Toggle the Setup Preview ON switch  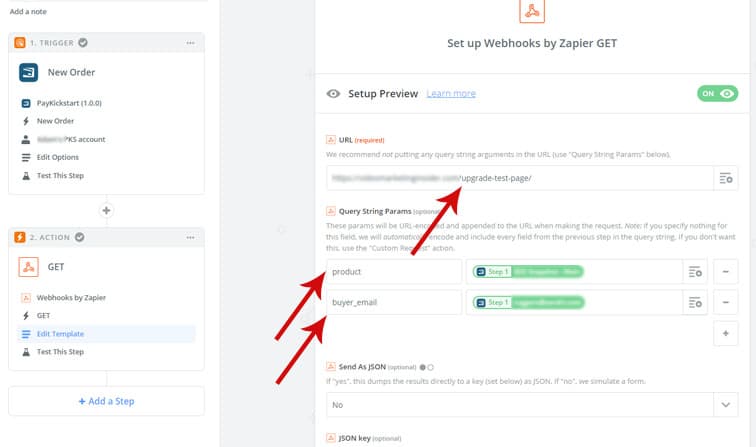(717, 93)
